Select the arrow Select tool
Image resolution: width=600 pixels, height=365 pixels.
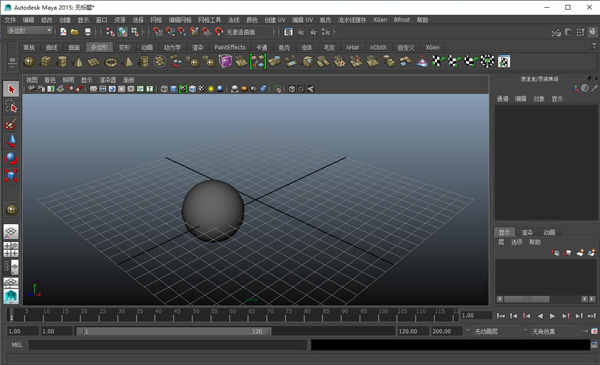click(11, 89)
